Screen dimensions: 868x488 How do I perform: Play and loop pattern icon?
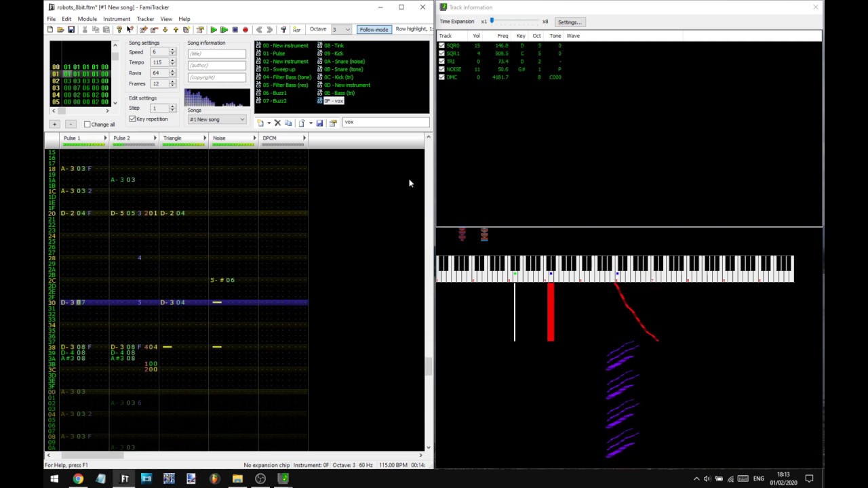tap(224, 30)
